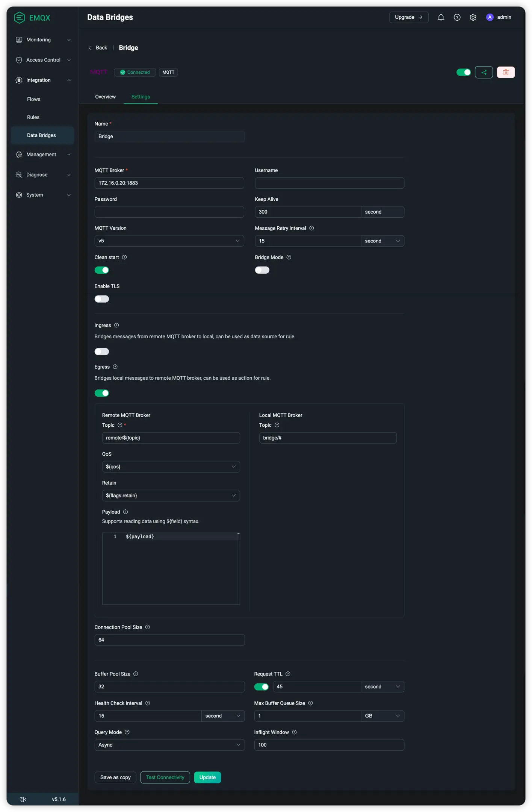The image size is (532, 812).
Task: Open the help question mark icon in header
Action: point(457,17)
